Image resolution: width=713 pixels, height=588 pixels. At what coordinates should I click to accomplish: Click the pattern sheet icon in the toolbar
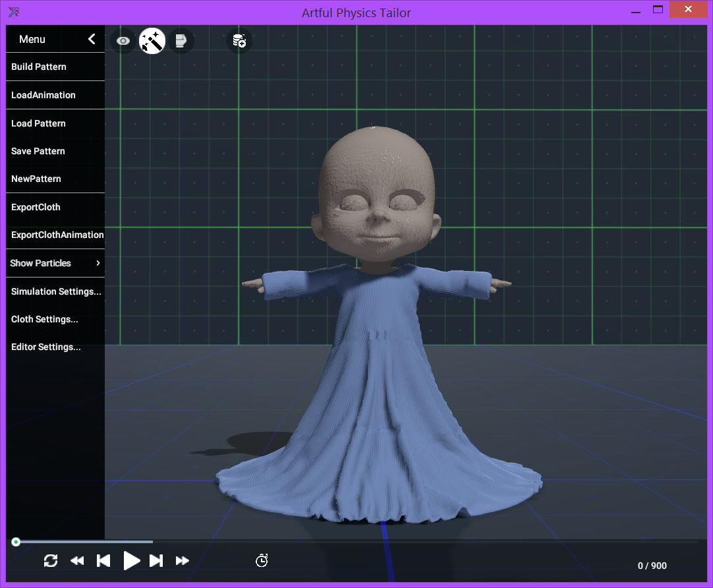click(181, 41)
